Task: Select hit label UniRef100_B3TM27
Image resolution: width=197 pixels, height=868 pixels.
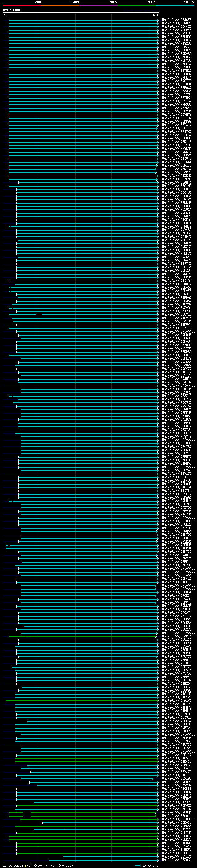Action: click(x=177, y=71)
